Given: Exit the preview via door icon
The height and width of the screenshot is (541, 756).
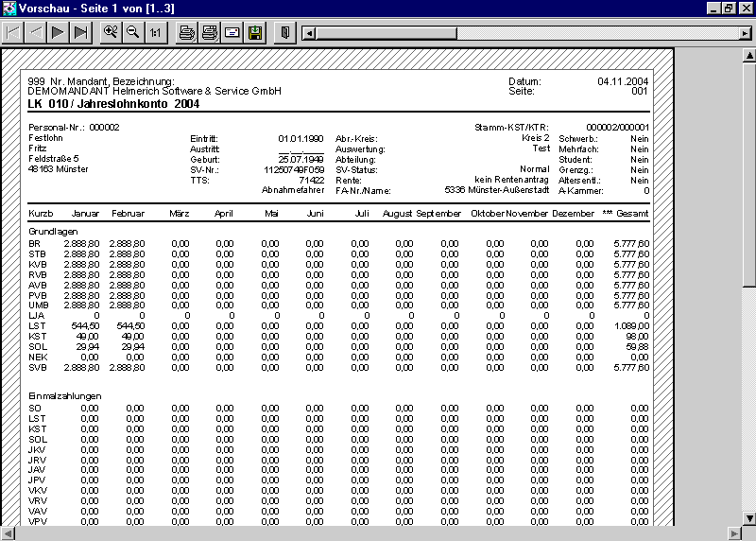Looking at the screenshot, I should tap(285, 33).
